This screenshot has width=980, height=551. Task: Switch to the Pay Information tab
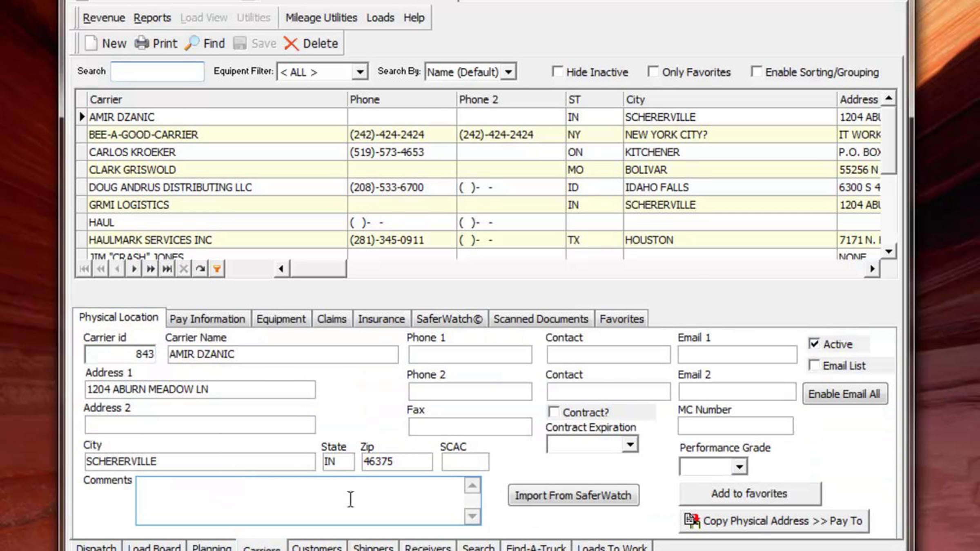207,319
